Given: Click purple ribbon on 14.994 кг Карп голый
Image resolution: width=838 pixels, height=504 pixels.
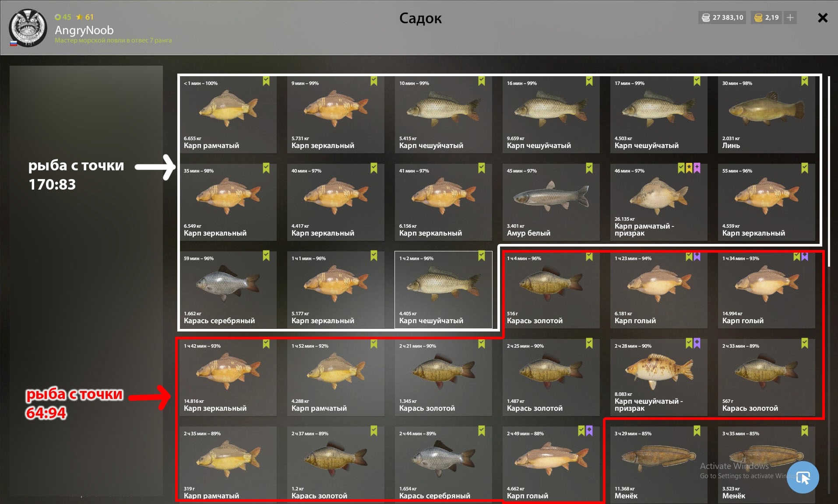Looking at the screenshot, I should click(x=805, y=256).
